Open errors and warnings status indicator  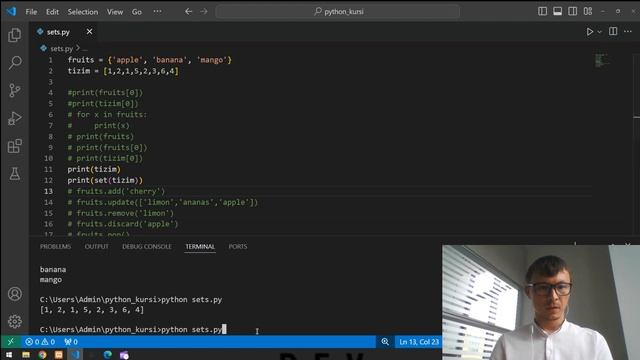pos(40,342)
